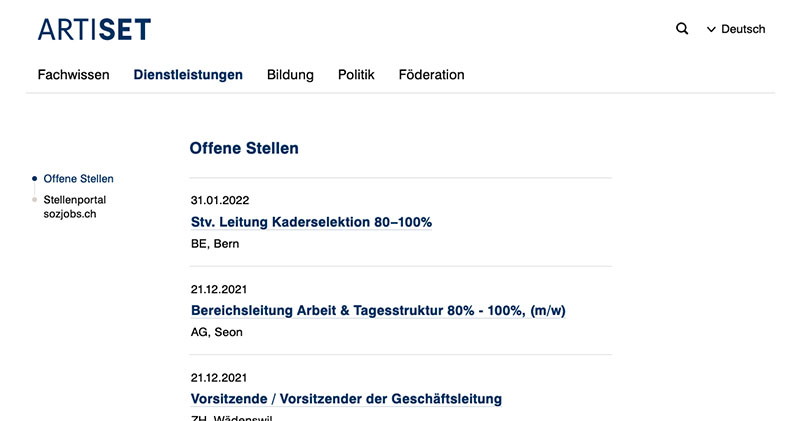The height and width of the screenshot is (421, 800).
Task: Open the Stv. Leitung Kaderselektion 80–100% posting
Action: click(x=311, y=222)
